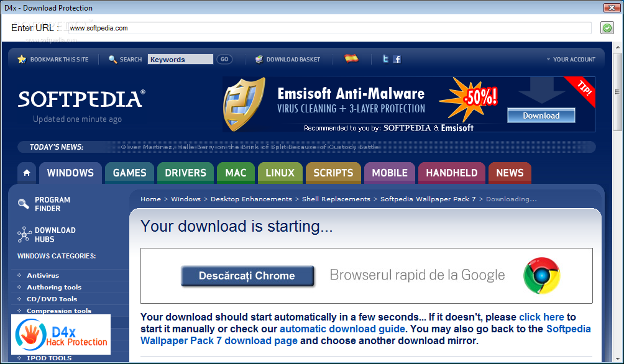Open the automatic download guide link
The height and width of the screenshot is (364, 624).
342,329
